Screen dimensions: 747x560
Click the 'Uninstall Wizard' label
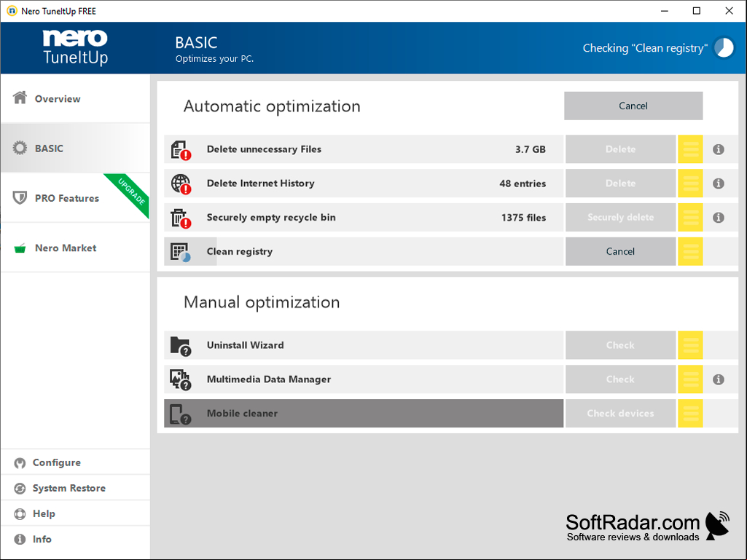(246, 345)
